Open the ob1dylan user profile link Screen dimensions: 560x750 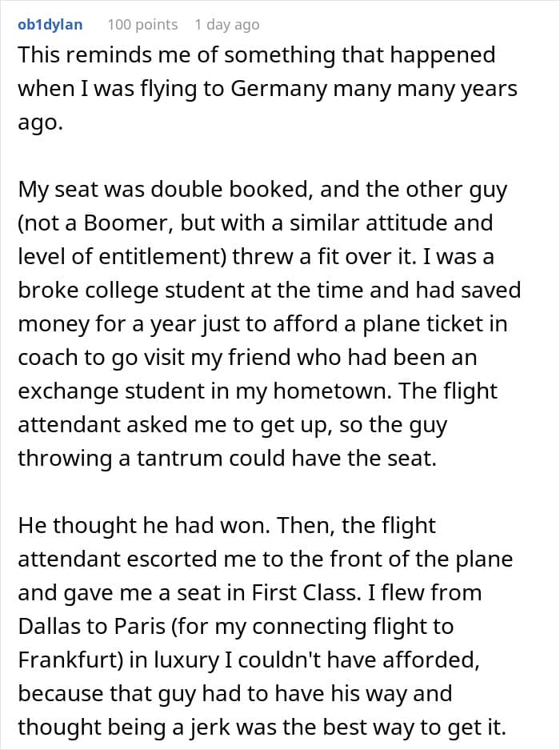50,24
